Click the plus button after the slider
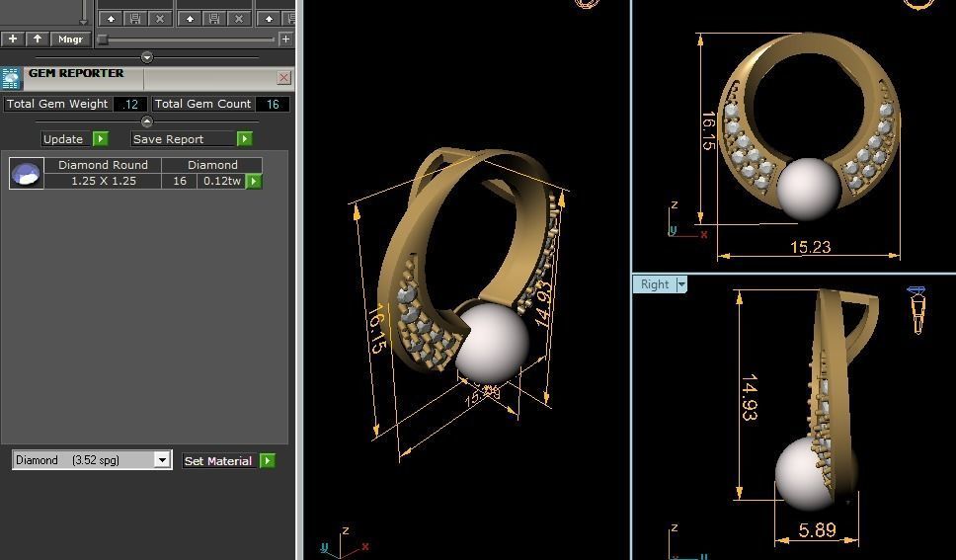956x560 pixels. [x=285, y=40]
